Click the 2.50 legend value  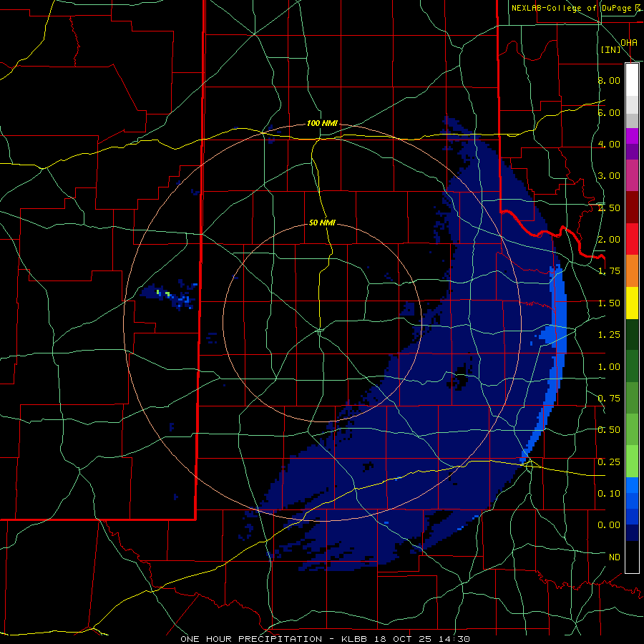[609, 208]
